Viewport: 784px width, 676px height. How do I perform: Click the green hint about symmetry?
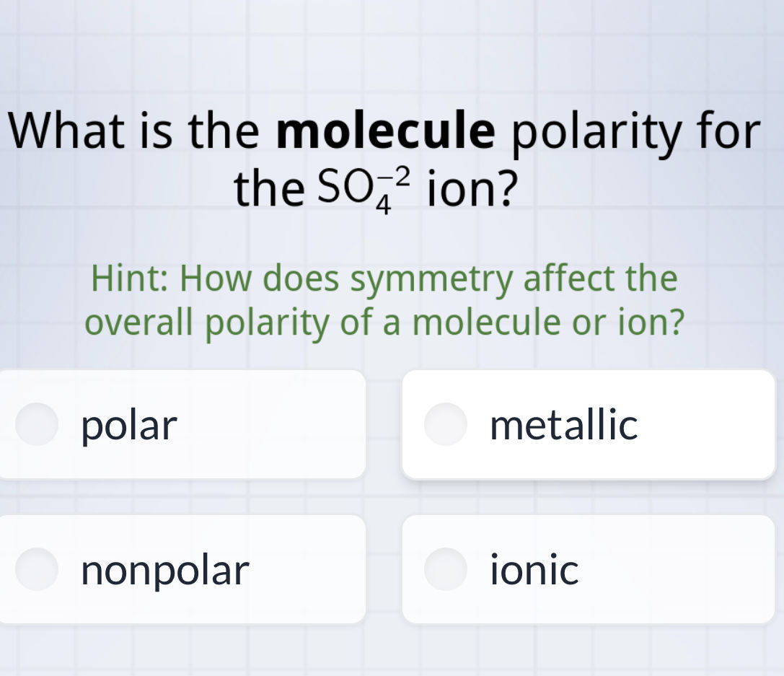pos(384,299)
